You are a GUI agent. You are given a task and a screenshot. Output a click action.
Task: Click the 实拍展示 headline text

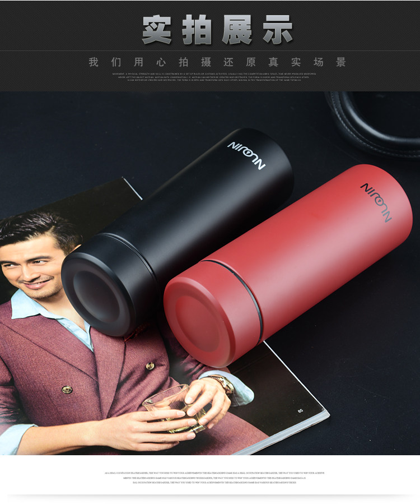[217, 30]
